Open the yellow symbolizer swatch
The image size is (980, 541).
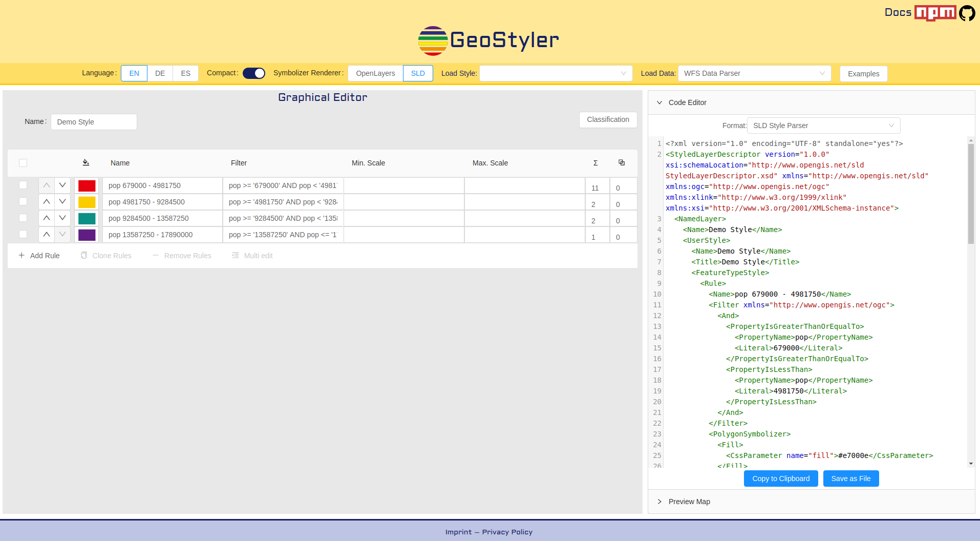click(x=87, y=202)
